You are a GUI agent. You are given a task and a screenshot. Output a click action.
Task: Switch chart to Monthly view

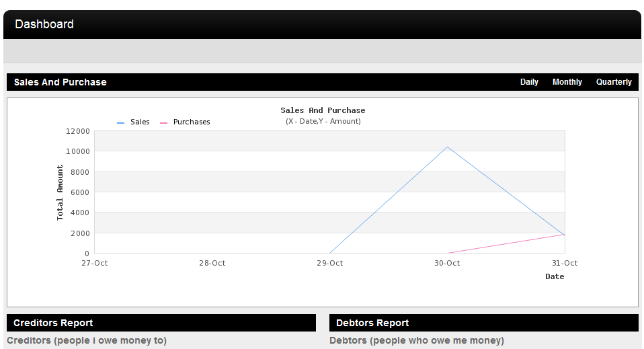click(567, 82)
